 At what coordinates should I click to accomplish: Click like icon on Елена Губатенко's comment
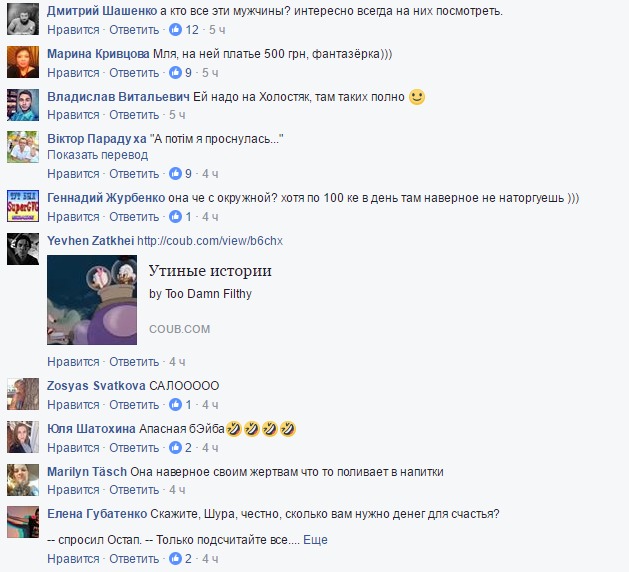pos(175,558)
